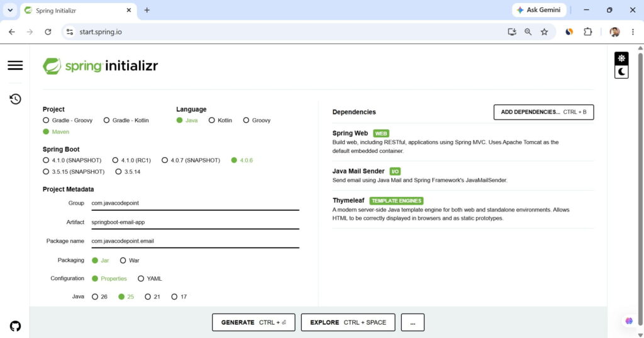Open the zoom magnifier icon in the address bar
Screen dimensions: 644x338
tap(528, 31)
